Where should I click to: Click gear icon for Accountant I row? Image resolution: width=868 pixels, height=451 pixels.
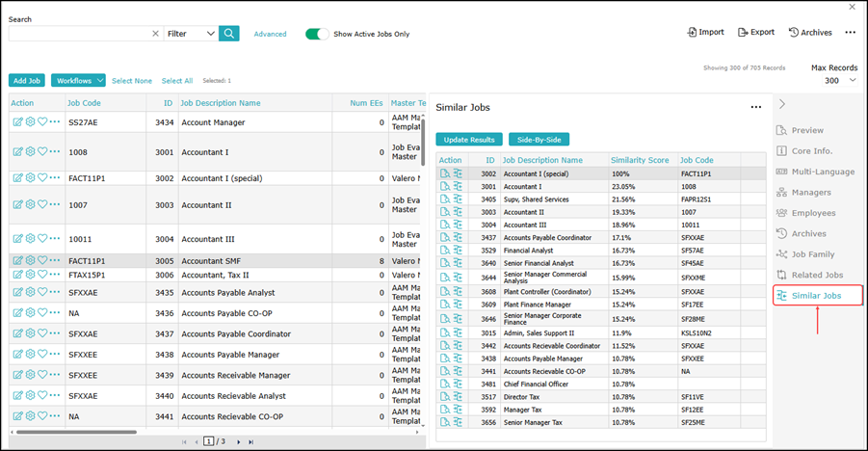coord(30,151)
